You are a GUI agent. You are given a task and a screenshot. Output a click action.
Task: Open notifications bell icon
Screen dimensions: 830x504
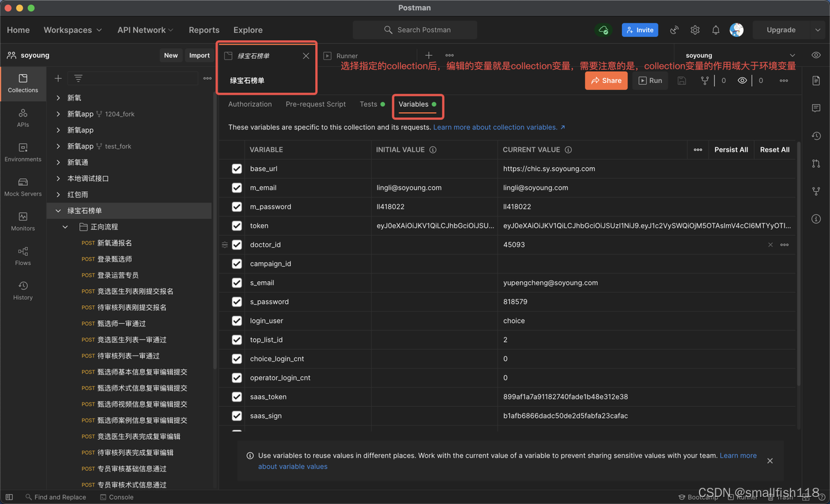point(716,30)
